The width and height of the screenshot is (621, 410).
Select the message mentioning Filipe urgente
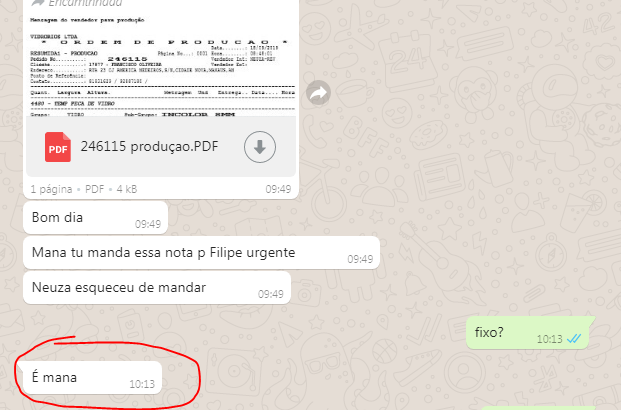(202, 252)
